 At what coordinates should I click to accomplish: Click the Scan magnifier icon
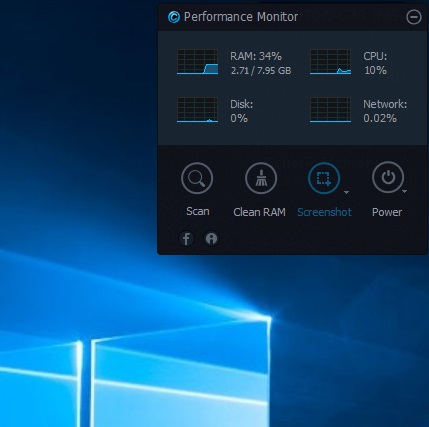197,178
